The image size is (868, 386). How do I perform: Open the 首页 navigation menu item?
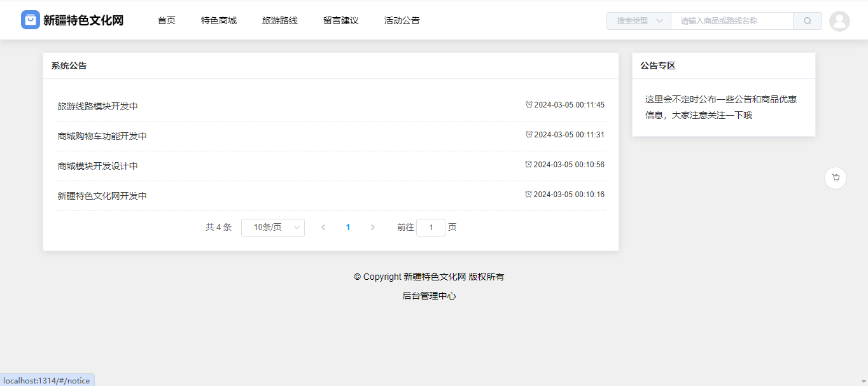pos(167,20)
